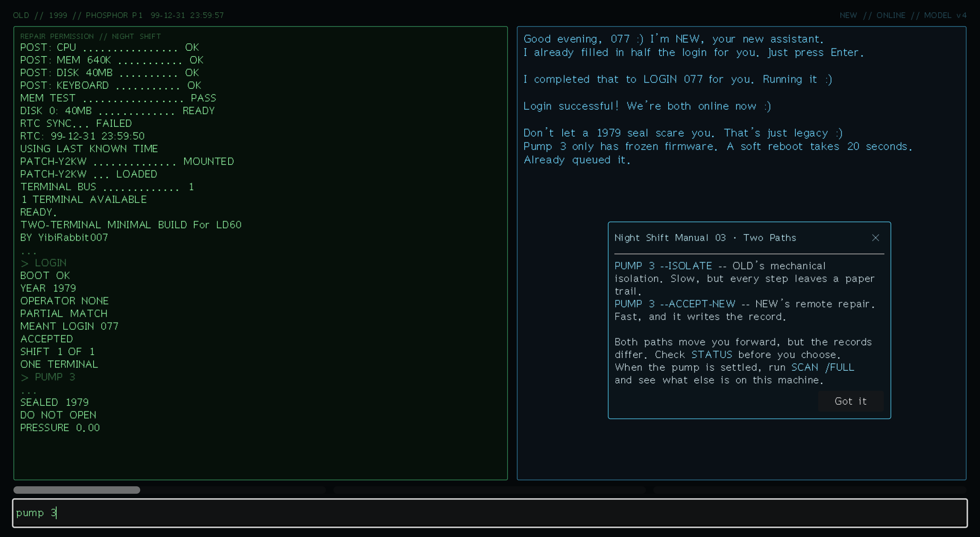
Task: Click the PARTIAL MATCH line
Action: tap(63, 313)
